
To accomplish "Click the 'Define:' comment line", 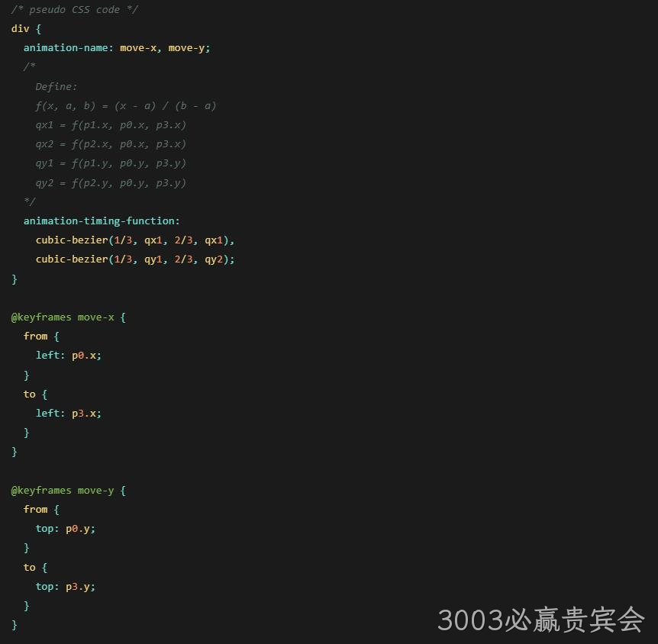I will click(56, 87).
